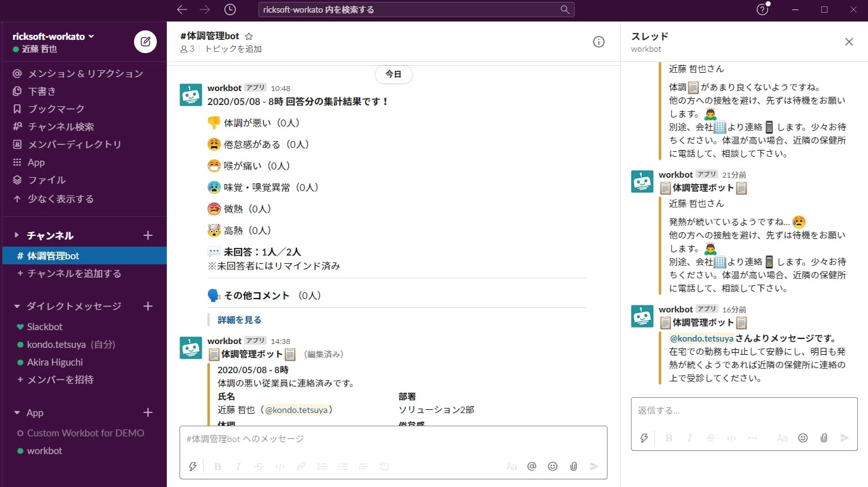Show channel details info icon

tap(599, 42)
